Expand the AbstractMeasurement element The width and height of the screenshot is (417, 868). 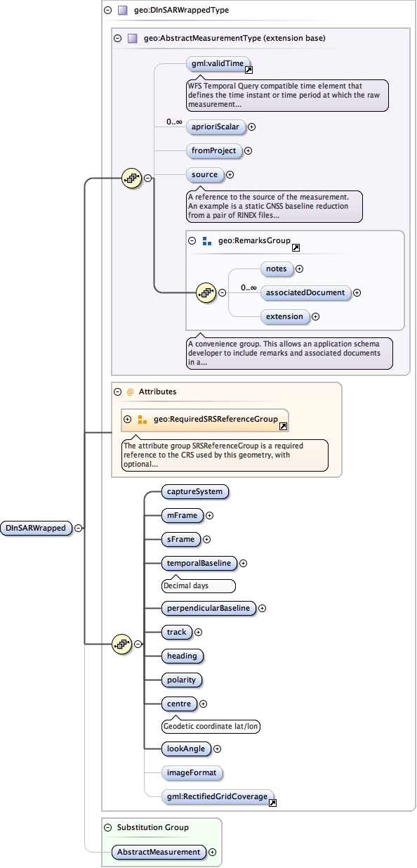[212, 852]
